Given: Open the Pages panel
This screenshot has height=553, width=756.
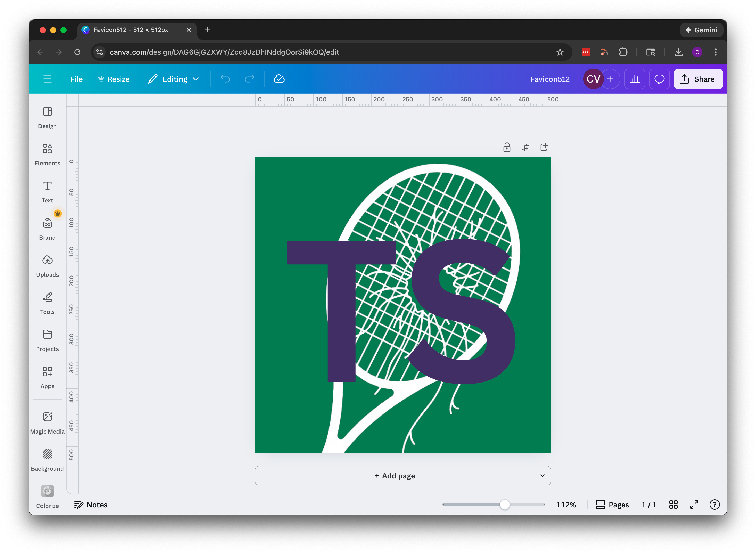Looking at the screenshot, I should tap(612, 505).
